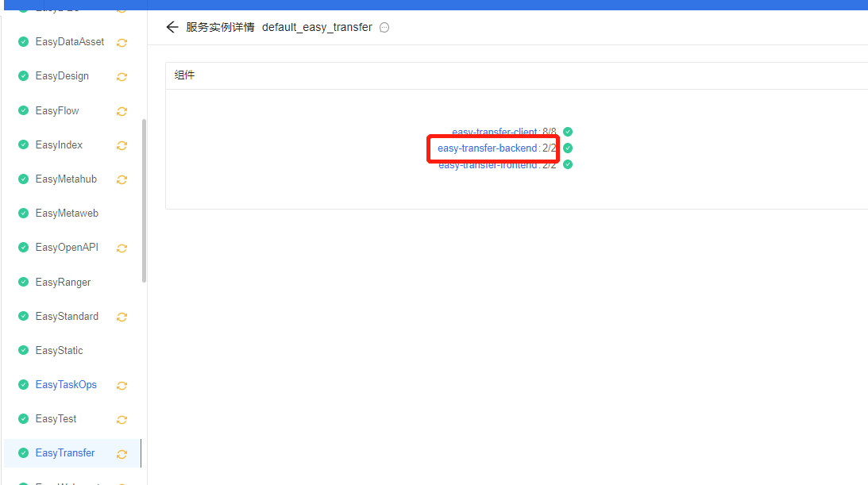Click refresh icon beside EasyMetahub

(122, 179)
